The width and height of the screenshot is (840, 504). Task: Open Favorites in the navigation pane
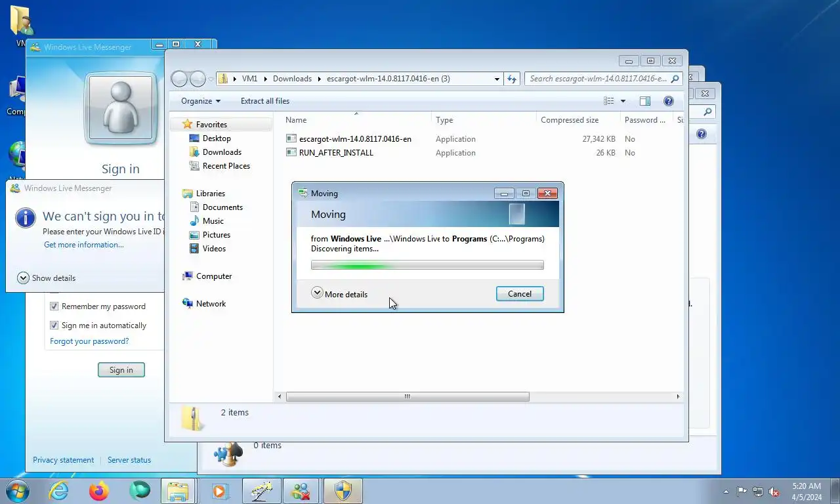coord(211,125)
